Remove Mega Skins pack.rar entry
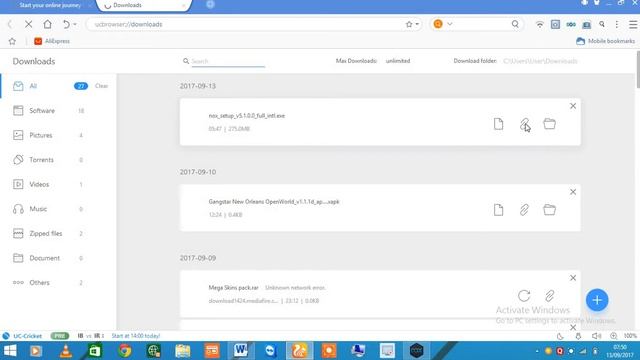 click(x=573, y=278)
